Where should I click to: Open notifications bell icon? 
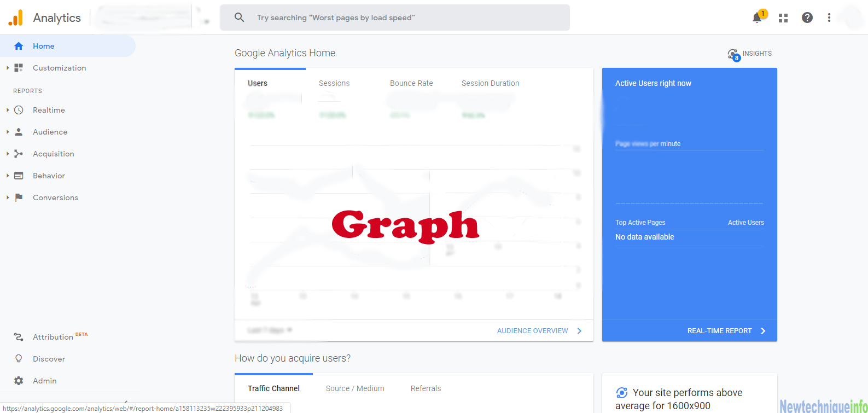(758, 18)
